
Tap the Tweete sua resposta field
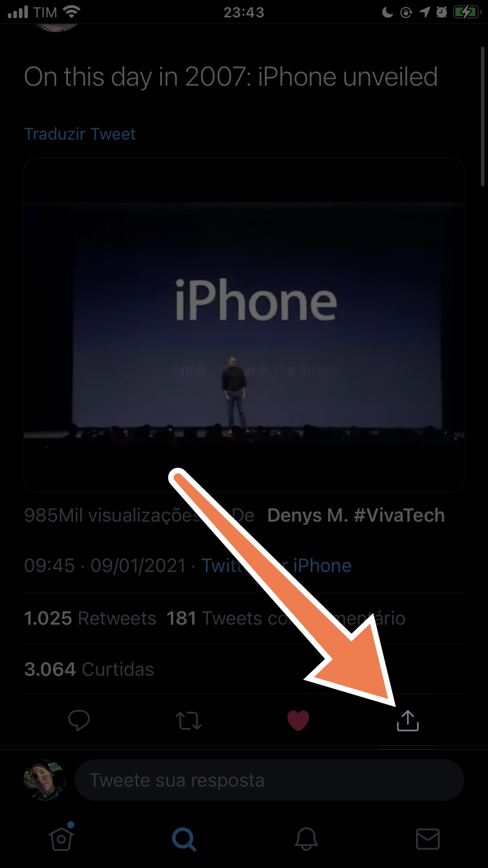pyautogui.click(x=269, y=780)
